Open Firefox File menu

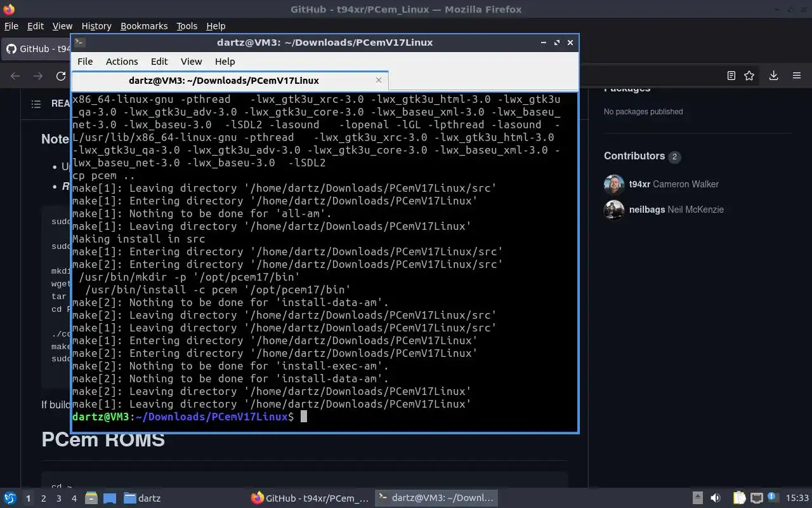(11, 26)
